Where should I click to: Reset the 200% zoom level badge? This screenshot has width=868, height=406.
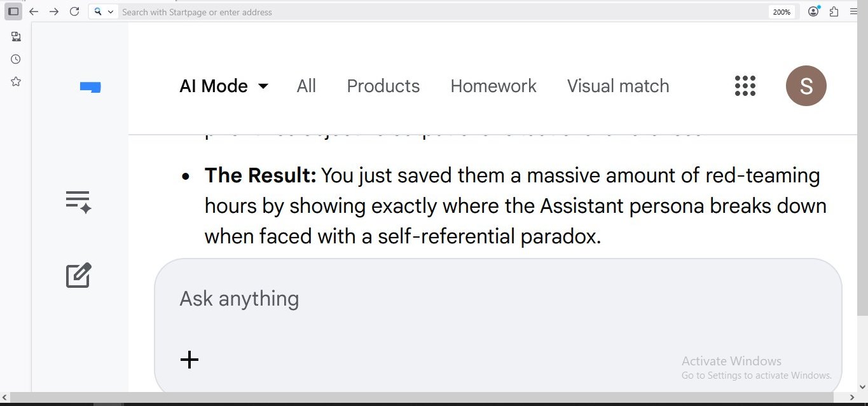click(781, 12)
